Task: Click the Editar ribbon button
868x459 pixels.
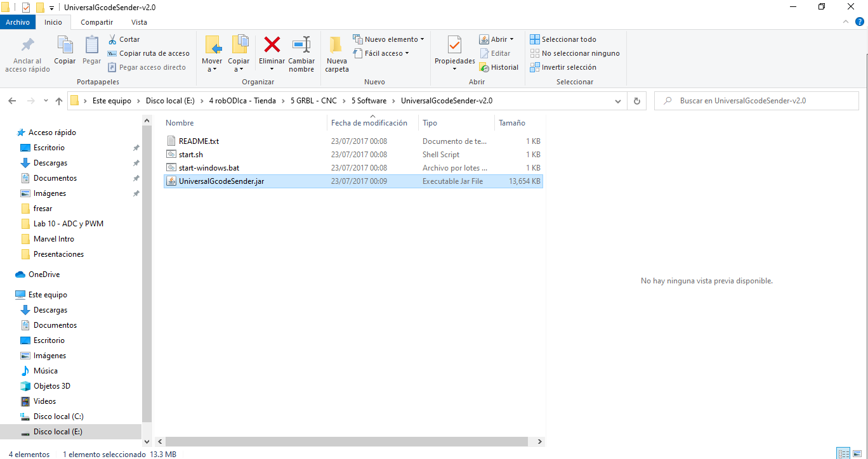Action: (x=495, y=53)
